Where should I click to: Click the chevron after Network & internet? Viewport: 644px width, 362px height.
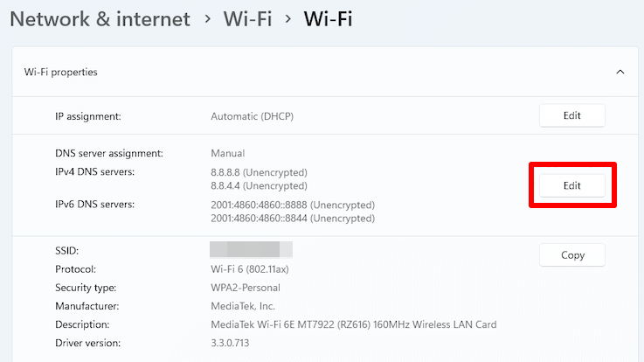click(207, 19)
